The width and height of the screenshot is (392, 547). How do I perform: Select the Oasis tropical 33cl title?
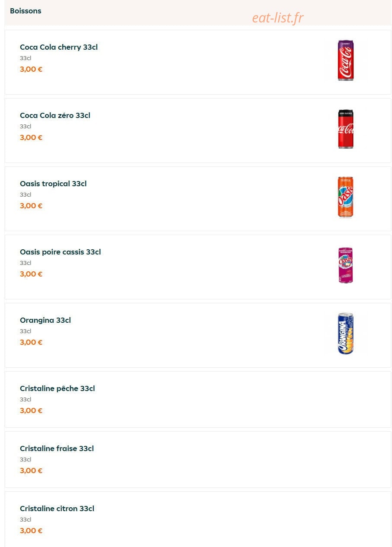pos(53,184)
